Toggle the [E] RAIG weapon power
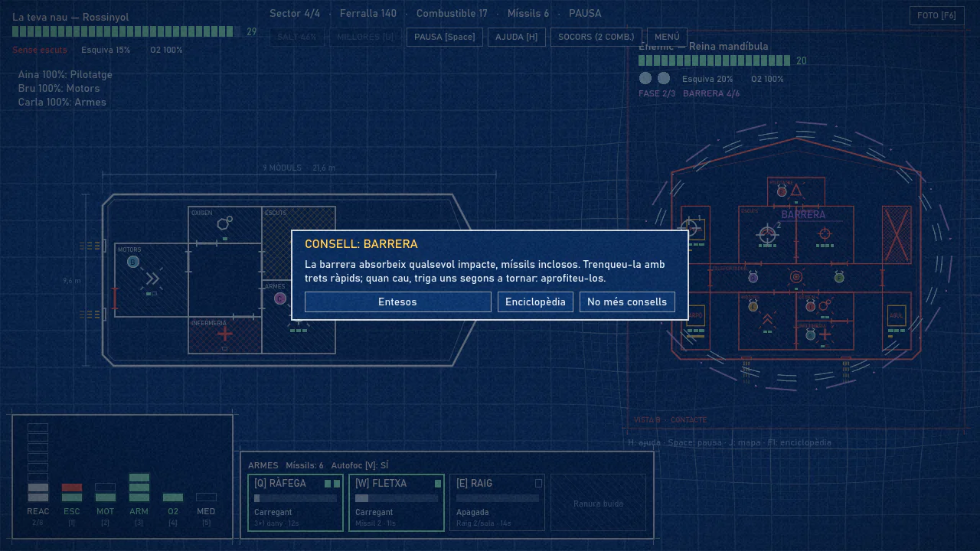The height and width of the screenshot is (551, 980). pyautogui.click(x=497, y=502)
